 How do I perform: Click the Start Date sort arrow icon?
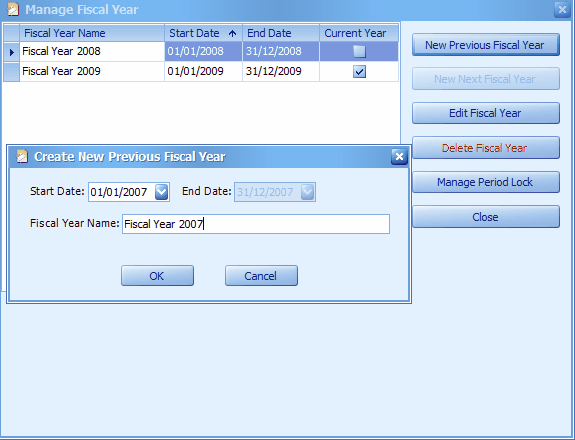pyautogui.click(x=232, y=33)
